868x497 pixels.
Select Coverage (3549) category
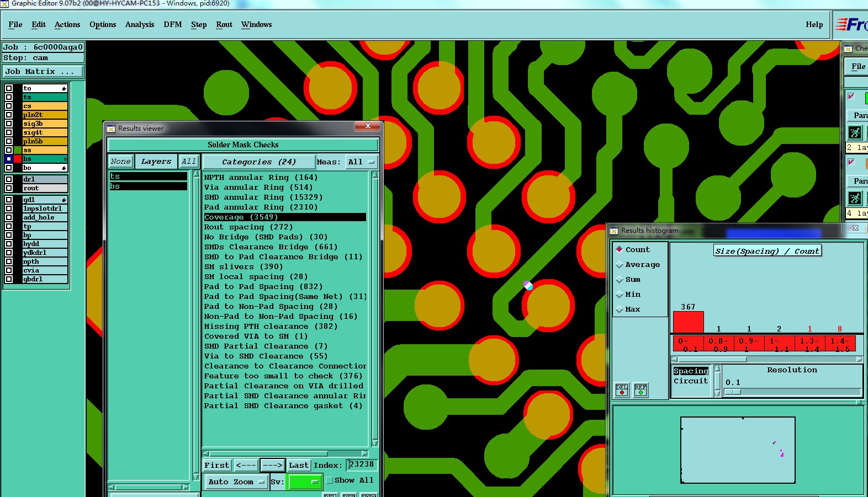point(284,217)
